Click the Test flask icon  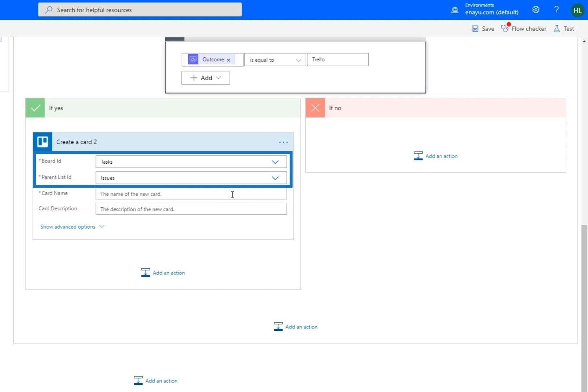[557, 29]
